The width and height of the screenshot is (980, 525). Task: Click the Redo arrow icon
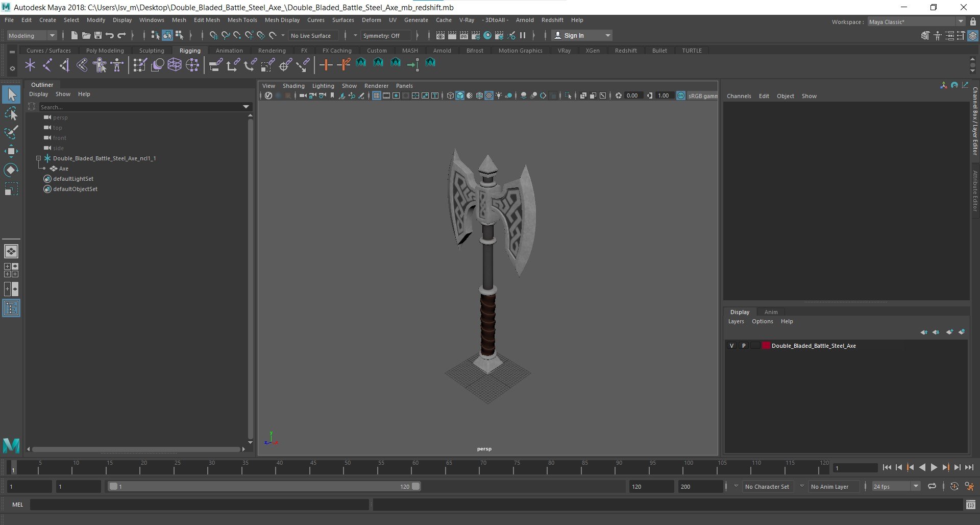[x=121, y=35]
